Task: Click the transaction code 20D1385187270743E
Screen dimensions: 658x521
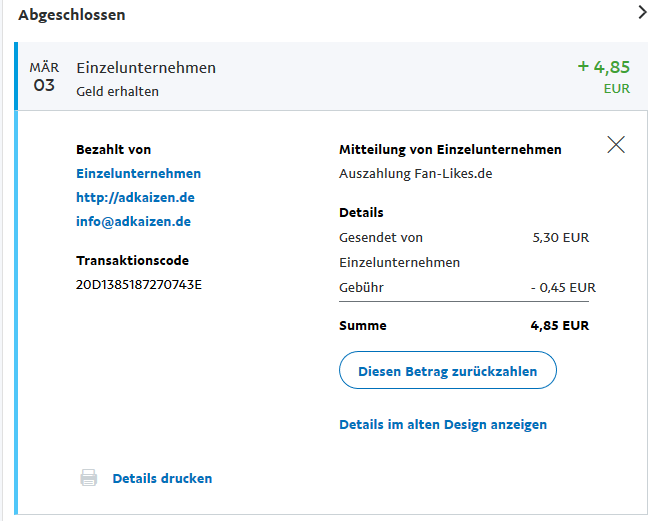Action: coord(139,284)
